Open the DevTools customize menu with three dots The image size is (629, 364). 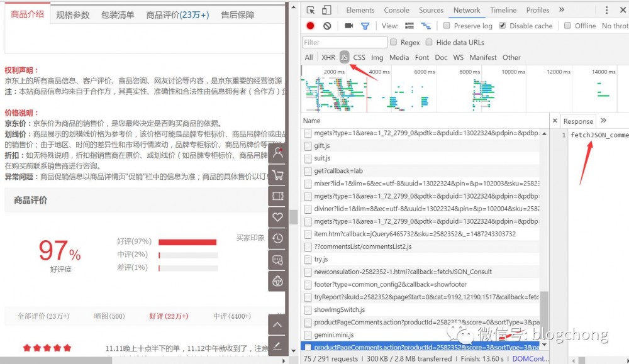pos(606,9)
